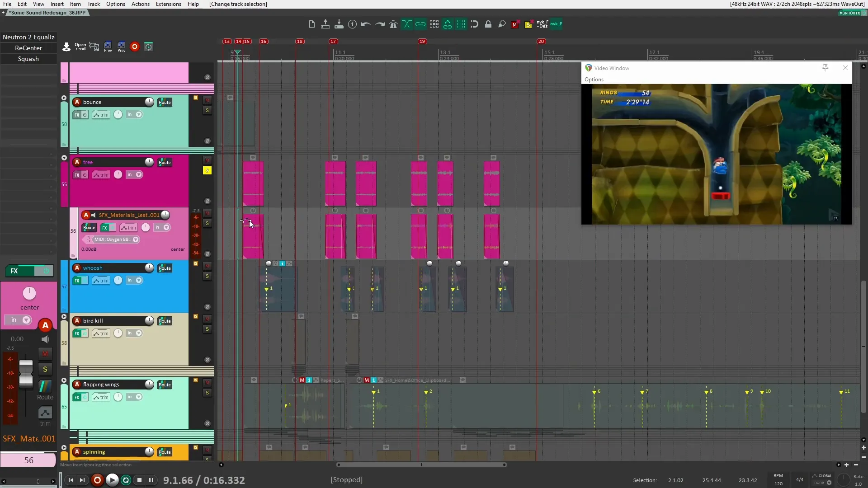Viewport: 868px width, 488px height.
Task: Arm the bounce track for recording
Action: click(77, 102)
